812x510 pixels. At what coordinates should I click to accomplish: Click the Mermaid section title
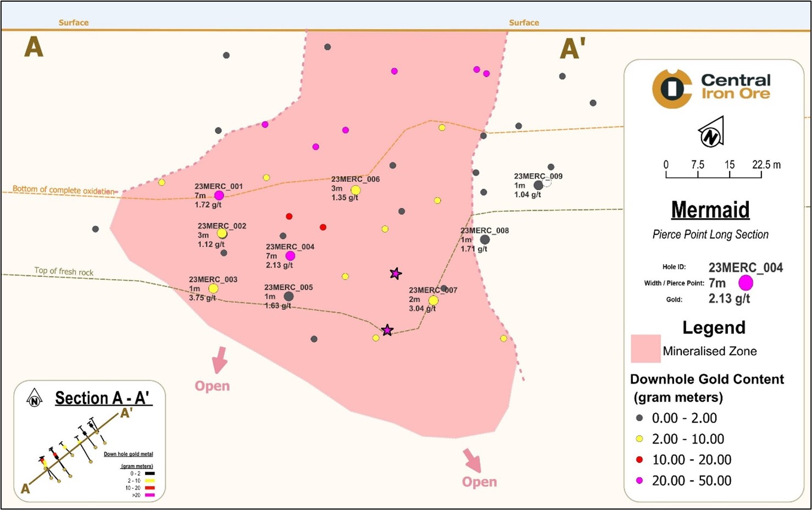pyautogui.click(x=710, y=210)
